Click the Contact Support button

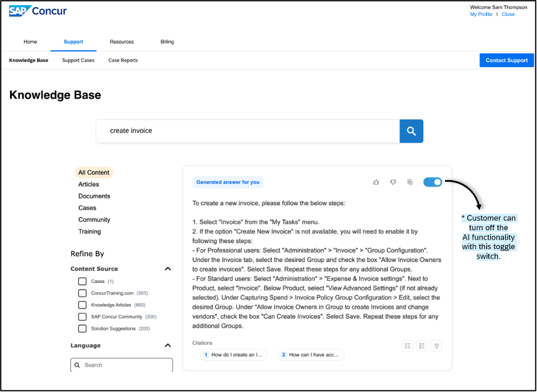click(506, 60)
